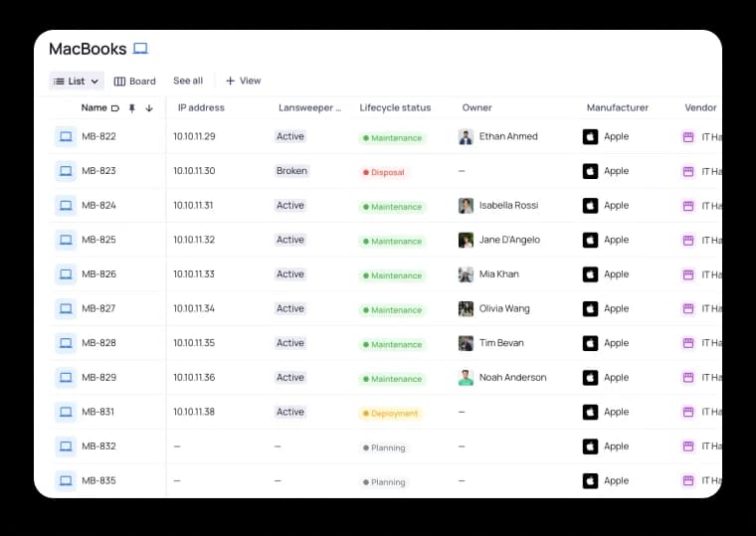This screenshot has height=536, width=756.
Task: Open asset MB-822
Action: (98, 136)
